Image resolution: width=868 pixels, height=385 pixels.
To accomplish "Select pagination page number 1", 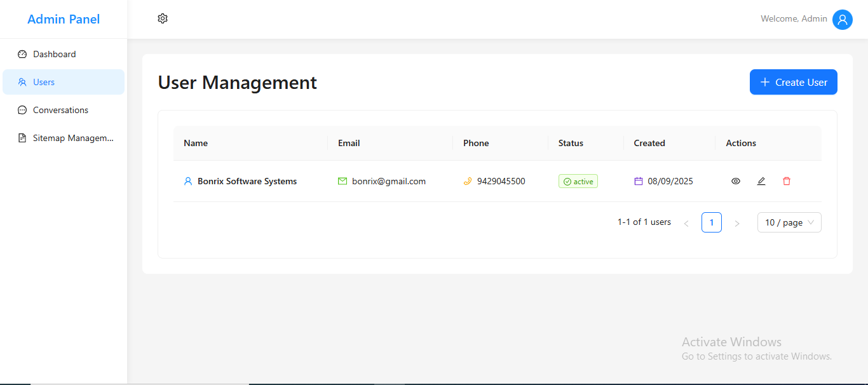I will click(711, 222).
